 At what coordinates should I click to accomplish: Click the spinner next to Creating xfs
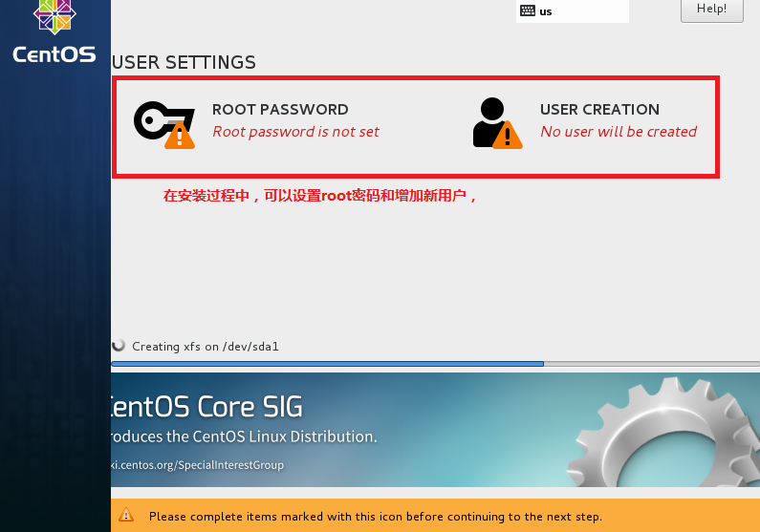pyautogui.click(x=119, y=345)
